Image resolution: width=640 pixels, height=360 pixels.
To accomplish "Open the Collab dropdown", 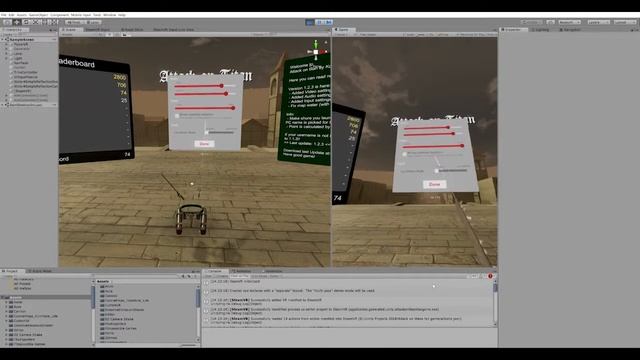I will (531, 22).
